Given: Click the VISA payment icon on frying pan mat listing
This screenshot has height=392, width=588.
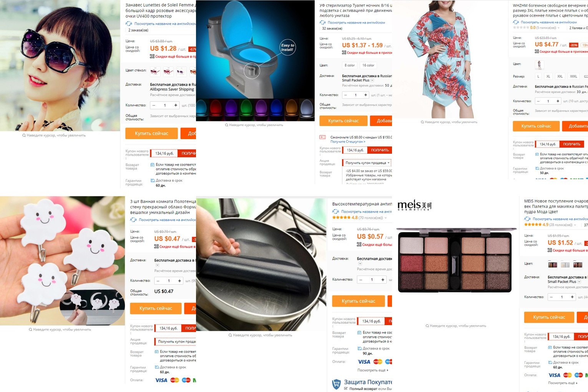Looking at the screenshot, I should pyautogui.click(x=364, y=362).
